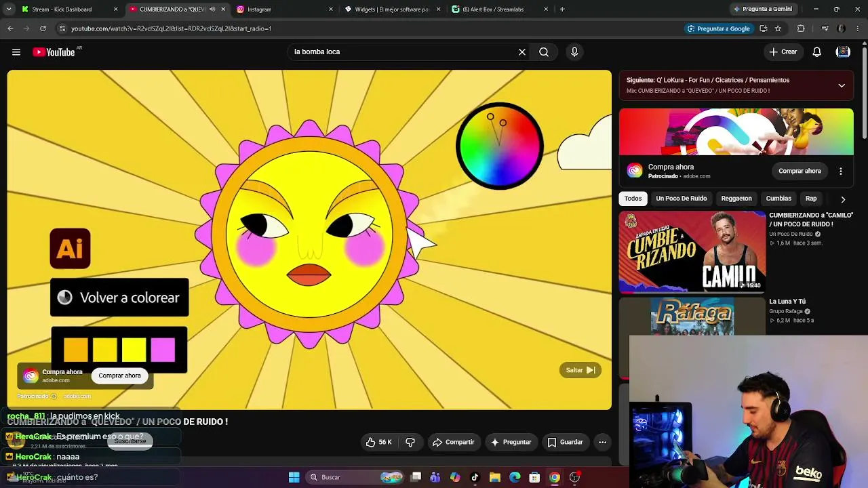Open Task View on the taskbar
868x488 pixels.
(416, 477)
